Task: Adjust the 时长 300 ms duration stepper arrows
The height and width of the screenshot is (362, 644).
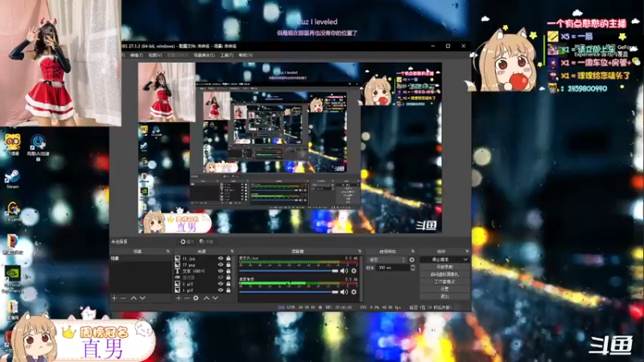Action: (412, 268)
